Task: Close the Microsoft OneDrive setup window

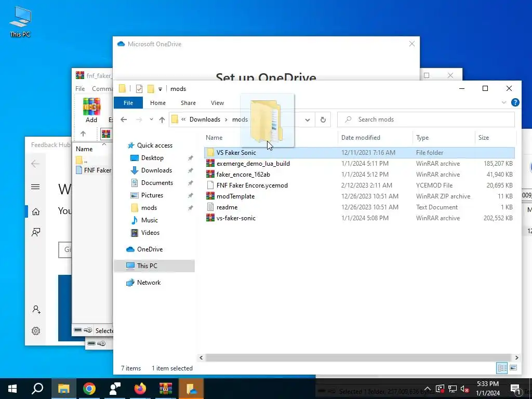Action: coord(412,44)
